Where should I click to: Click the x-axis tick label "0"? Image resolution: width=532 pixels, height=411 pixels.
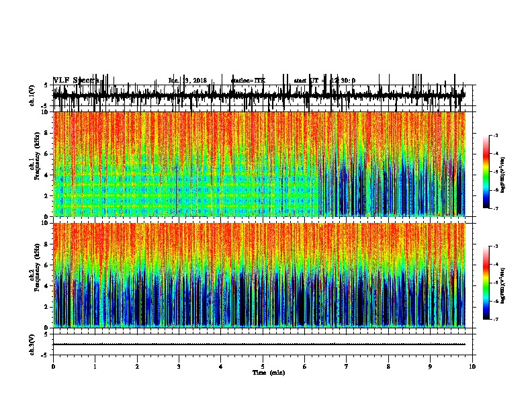click(x=53, y=367)
